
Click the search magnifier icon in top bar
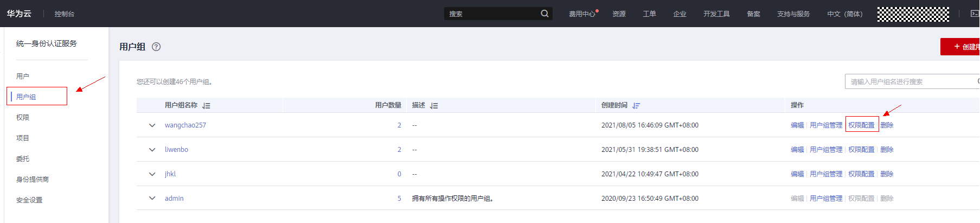coord(545,14)
